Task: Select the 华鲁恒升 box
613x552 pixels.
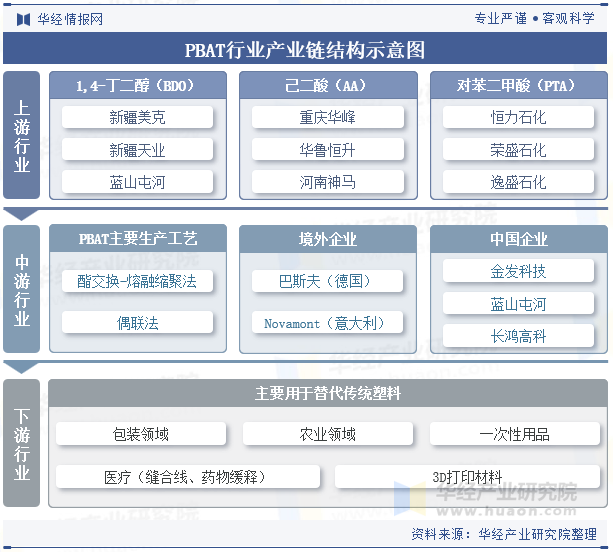Action: pyautogui.click(x=328, y=149)
